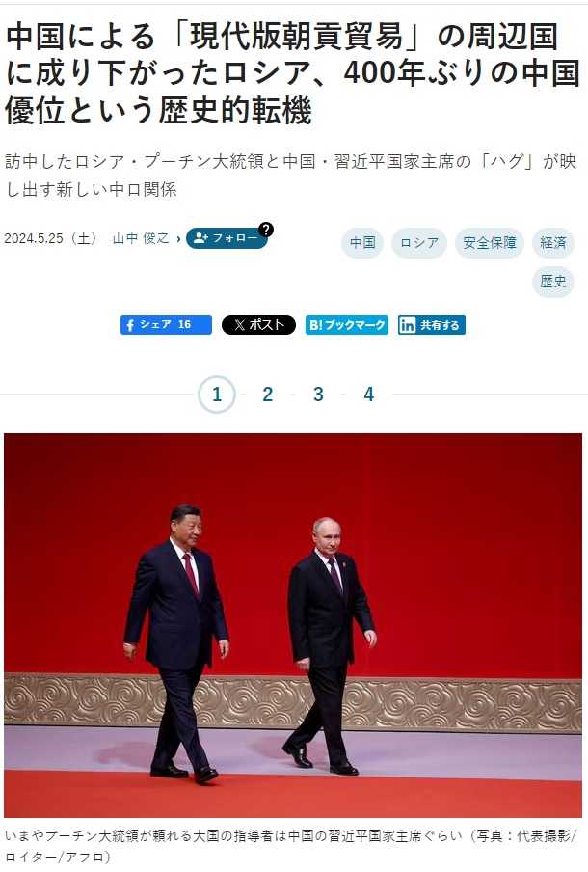Screen dimensions: 588x872
Task: Click the question mark help icon near フォロー
Action: [x=266, y=230]
